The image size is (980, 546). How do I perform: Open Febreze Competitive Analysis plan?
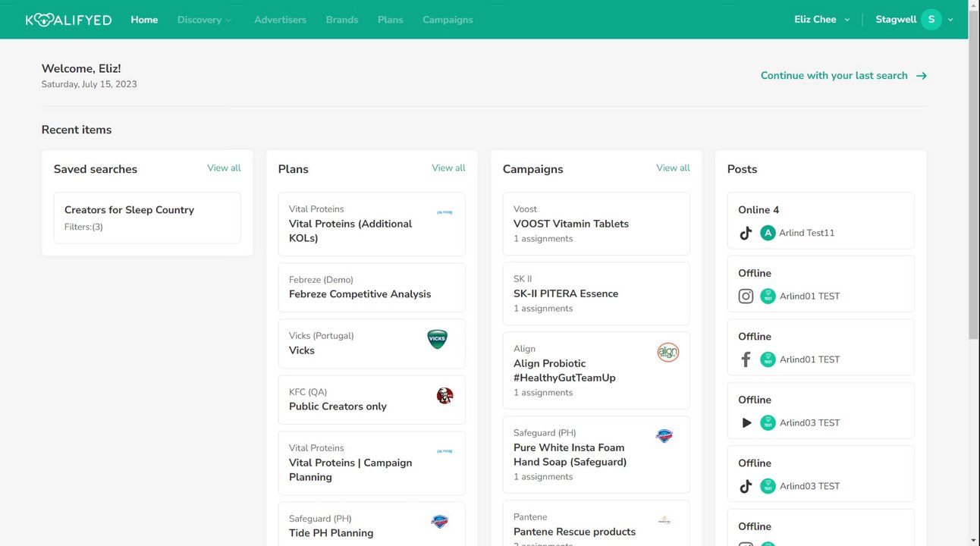click(372, 287)
